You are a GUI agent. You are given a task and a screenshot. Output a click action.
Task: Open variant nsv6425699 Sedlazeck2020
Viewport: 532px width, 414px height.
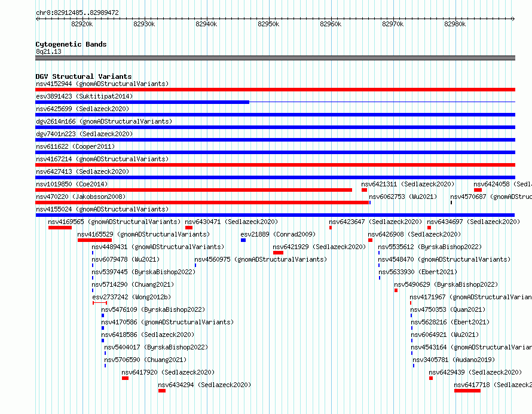tap(82, 109)
